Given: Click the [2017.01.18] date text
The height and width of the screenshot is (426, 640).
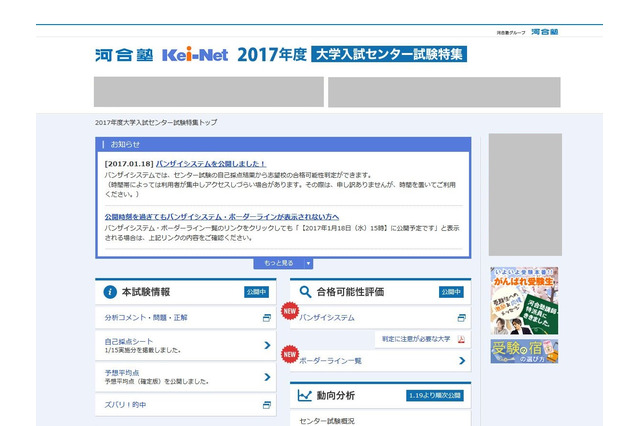Looking at the screenshot, I should pyautogui.click(x=129, y=164).
